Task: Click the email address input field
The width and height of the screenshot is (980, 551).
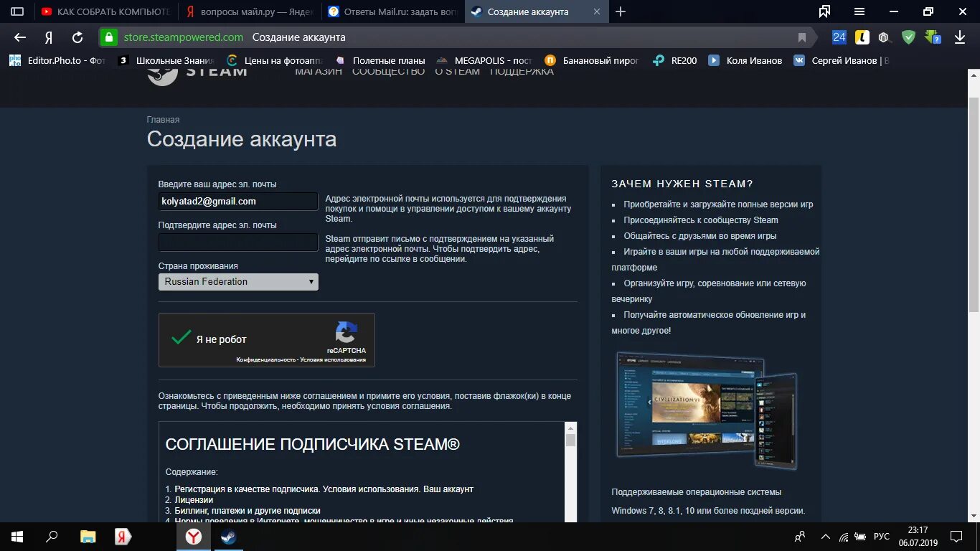Action: click(238, 202)
